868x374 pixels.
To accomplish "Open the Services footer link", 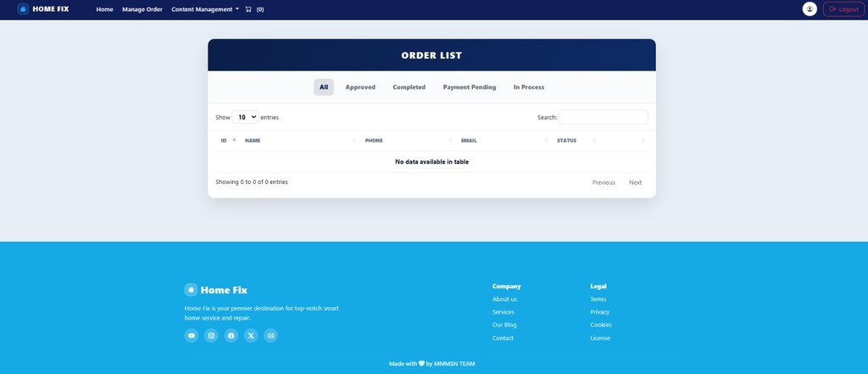I will pos(504,312).
